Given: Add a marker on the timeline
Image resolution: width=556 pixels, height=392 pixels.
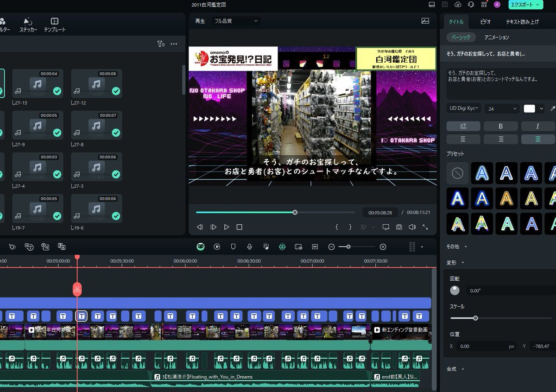Looking at the screenshot, I should [x=233, y=247].
